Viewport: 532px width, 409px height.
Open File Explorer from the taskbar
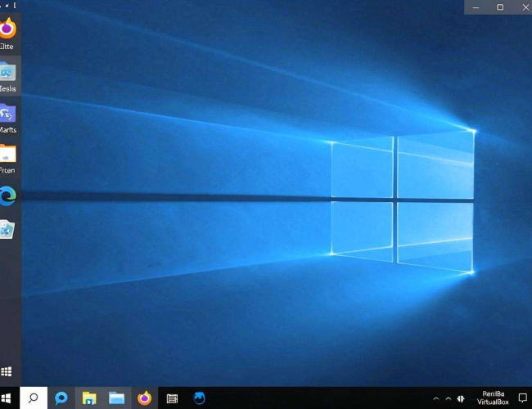[x=89, y=398]
